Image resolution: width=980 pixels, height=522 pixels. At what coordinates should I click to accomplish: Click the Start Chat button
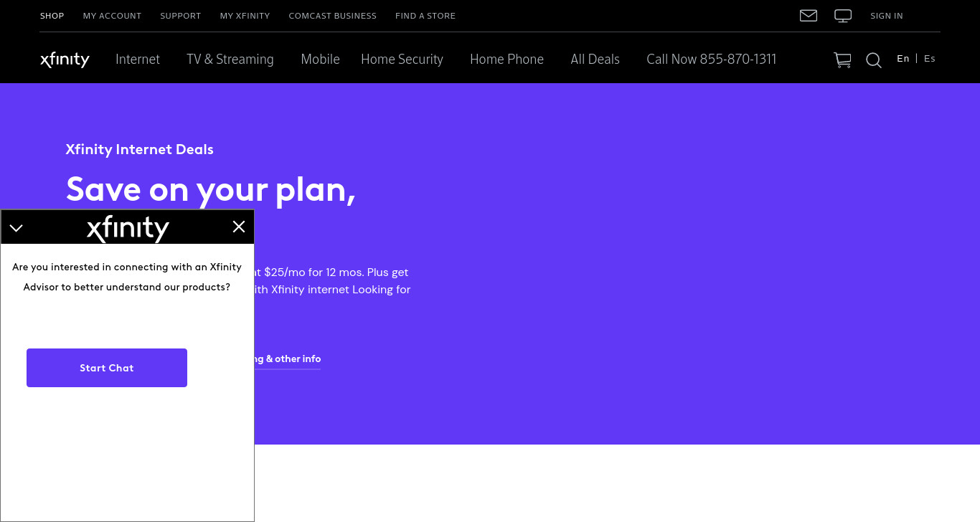tap(107, 368)
